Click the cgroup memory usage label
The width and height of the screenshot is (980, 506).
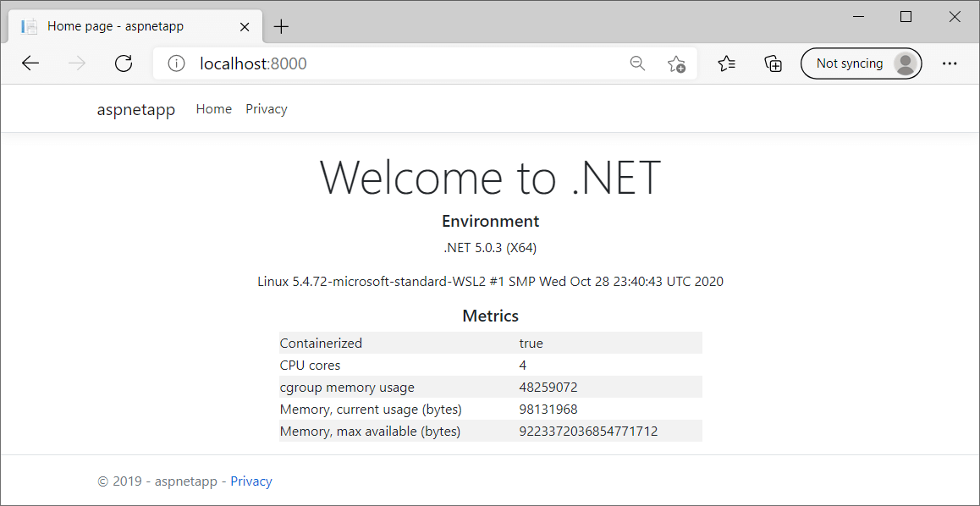[347, 388]
